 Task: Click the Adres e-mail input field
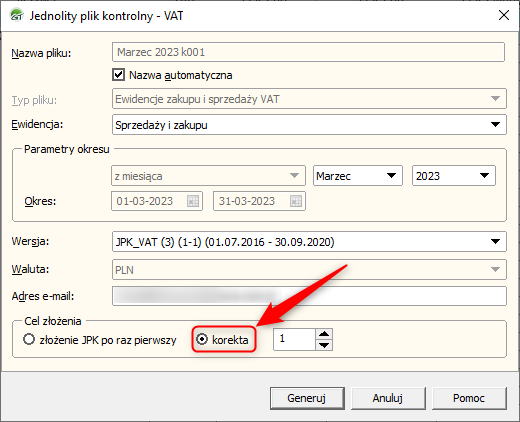click(309, 296)
